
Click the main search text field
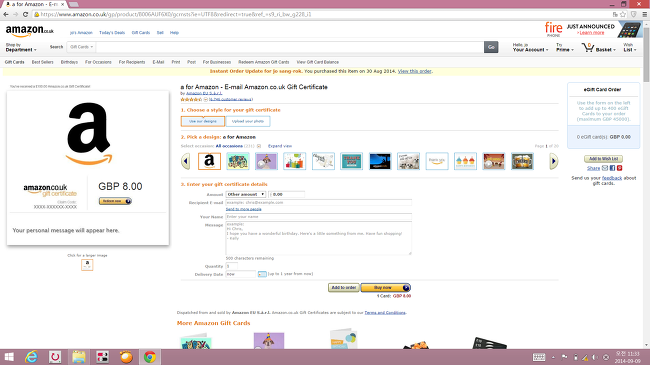(290, 47)
